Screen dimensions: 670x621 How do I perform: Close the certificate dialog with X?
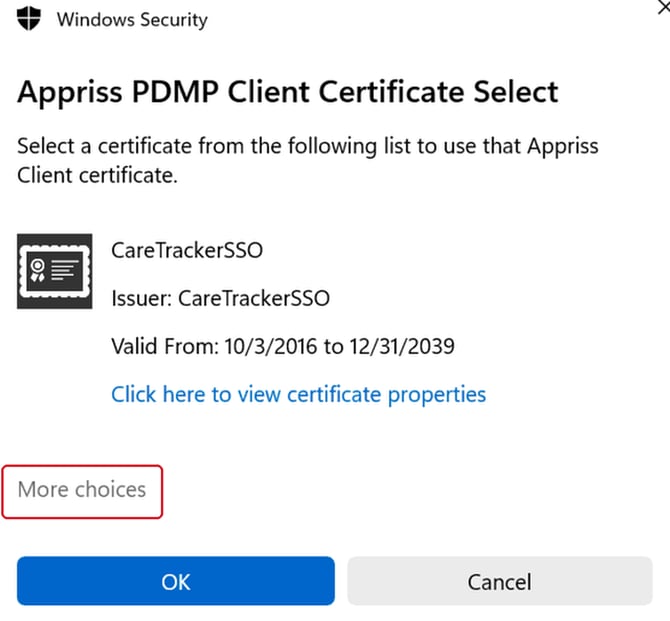coord(664,7)
